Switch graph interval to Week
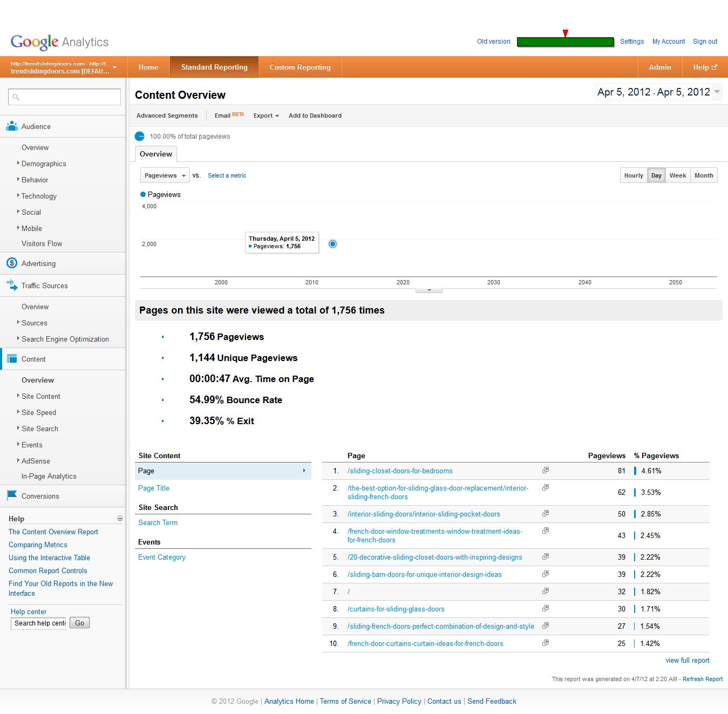 [678, 175]
